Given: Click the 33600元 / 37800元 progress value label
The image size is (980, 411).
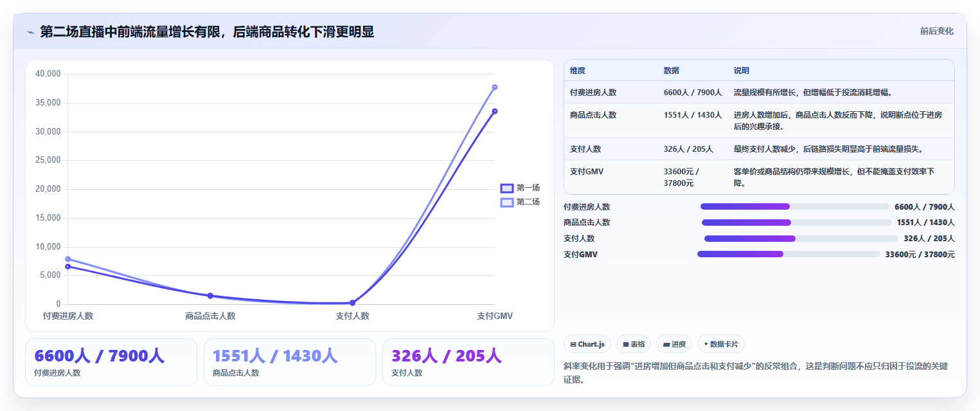Looking at the screenshot, I should click(920, 255).
